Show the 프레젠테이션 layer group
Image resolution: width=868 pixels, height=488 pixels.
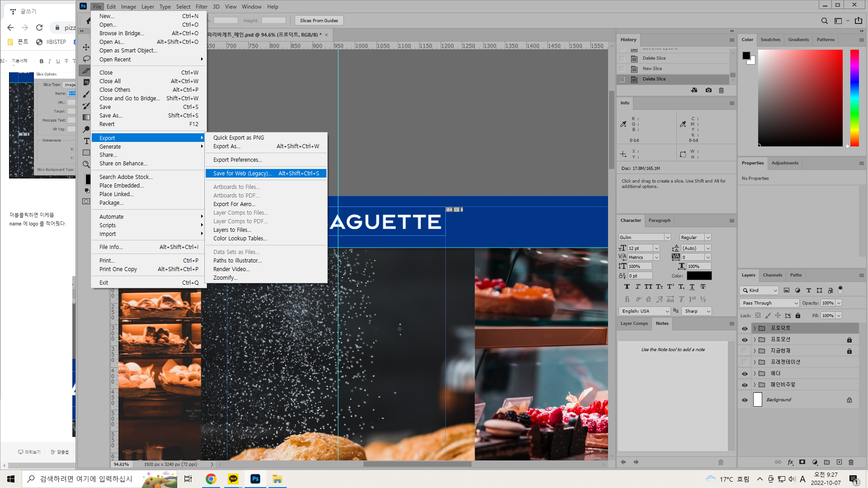[745, 362]
